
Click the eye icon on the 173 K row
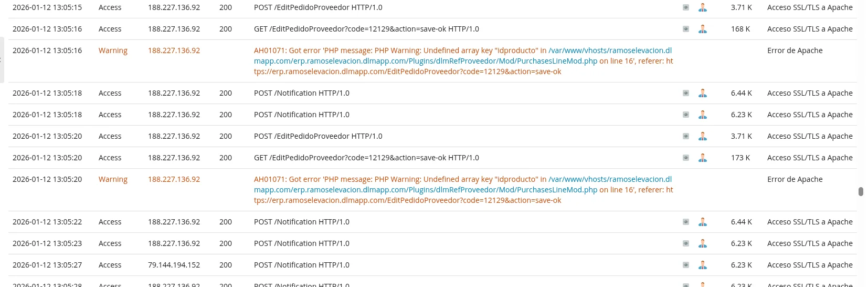pyautogui.click(x=685, y=158)
